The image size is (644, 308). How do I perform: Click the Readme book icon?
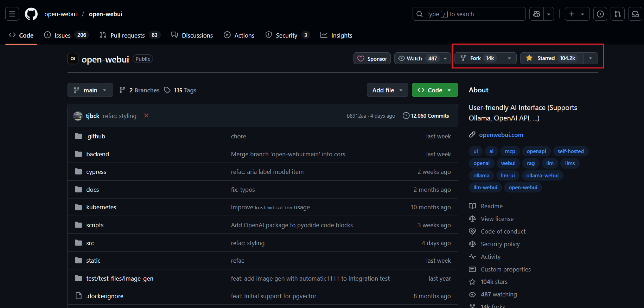[x=472, y=206]
